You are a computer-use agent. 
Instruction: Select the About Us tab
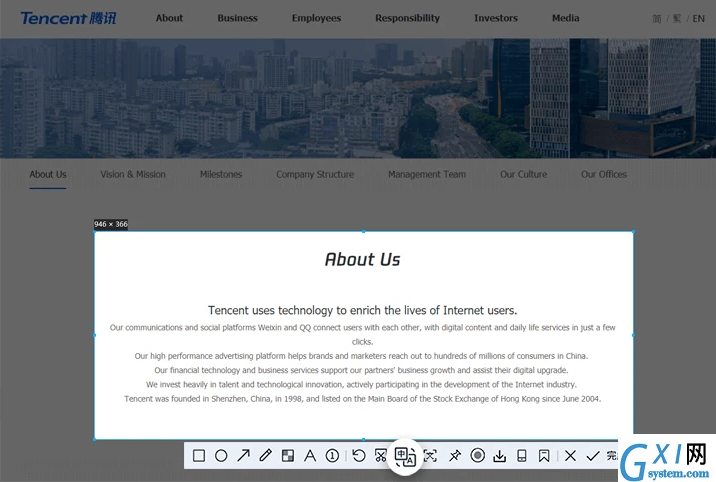[x=48, y=174]
